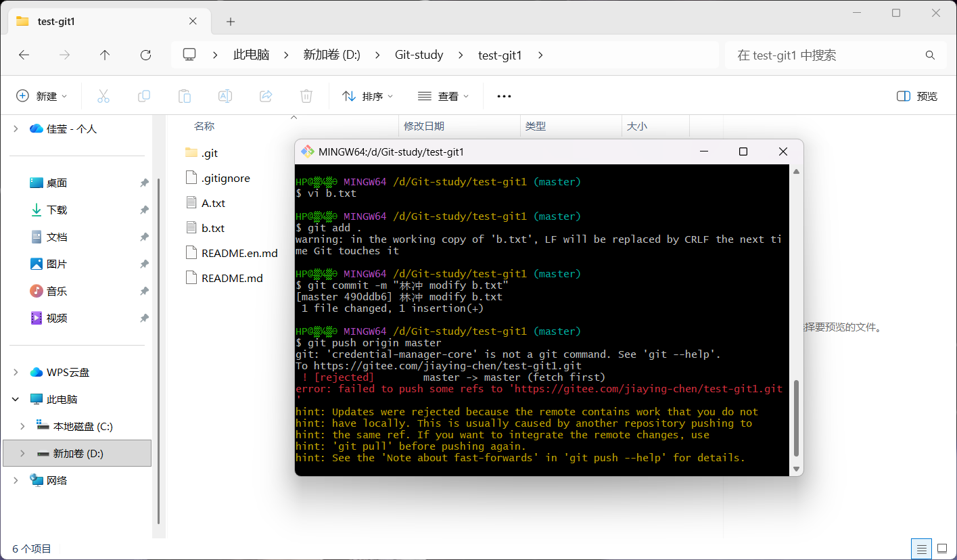Open a new Explorer tab with plus
Image resolution: width=957 pixels, height=560 pixels.
231,22
